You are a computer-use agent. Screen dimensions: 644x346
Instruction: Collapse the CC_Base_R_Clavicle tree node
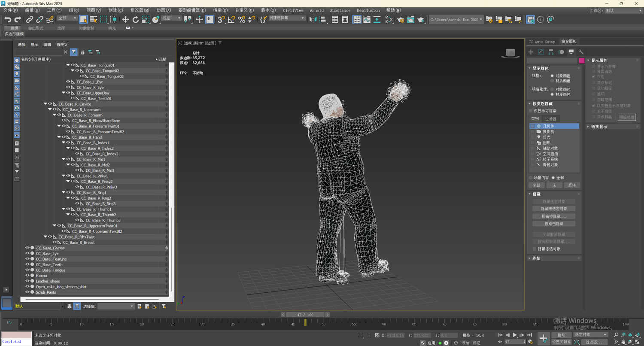click(x=46, y=104)
